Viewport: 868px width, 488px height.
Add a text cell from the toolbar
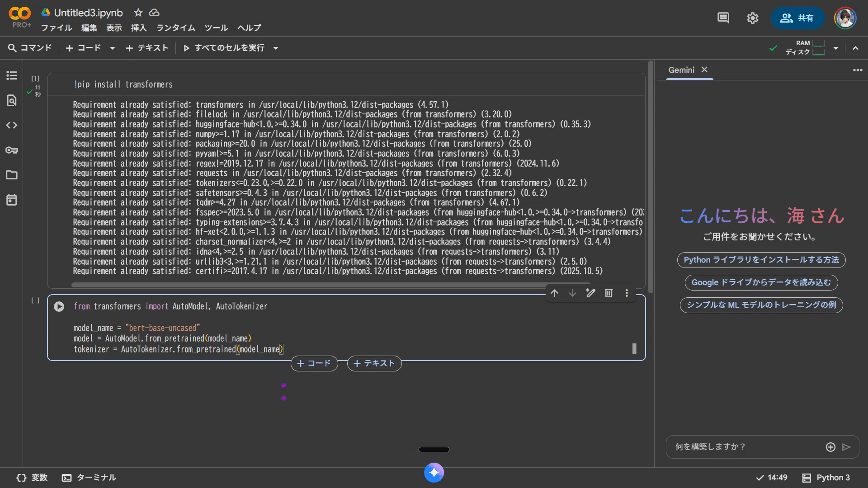pyautogui.click(x=147, y=48)
